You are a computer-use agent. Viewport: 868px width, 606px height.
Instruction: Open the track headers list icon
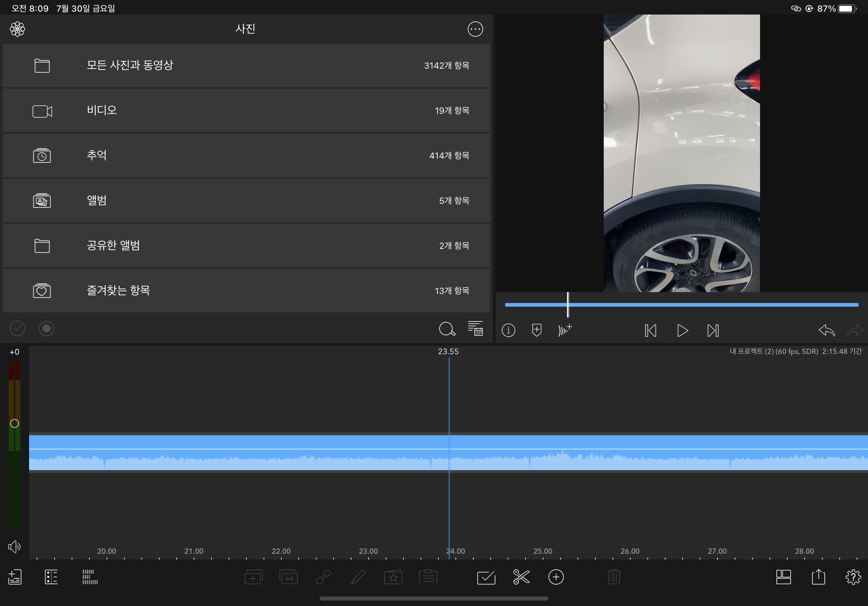[51, 577]
